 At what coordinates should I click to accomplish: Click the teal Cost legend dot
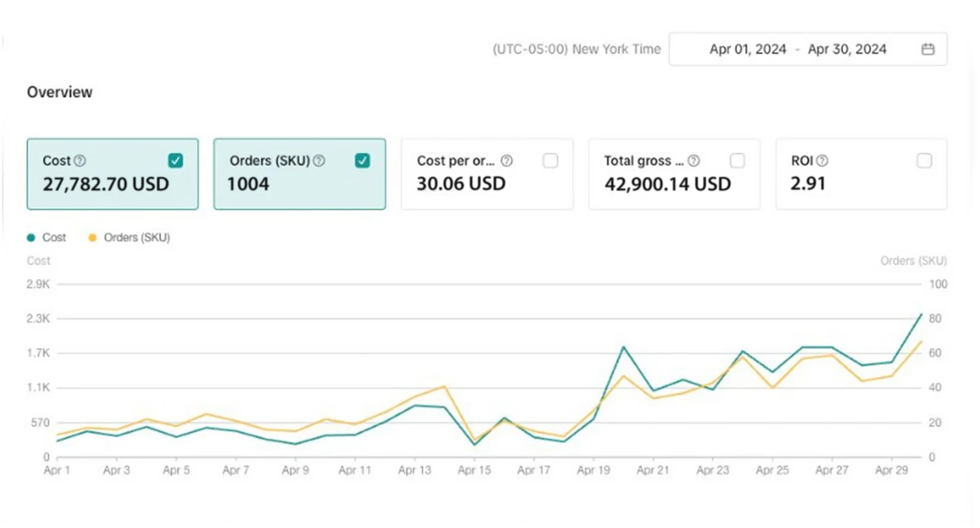click(x=31, y=238)
